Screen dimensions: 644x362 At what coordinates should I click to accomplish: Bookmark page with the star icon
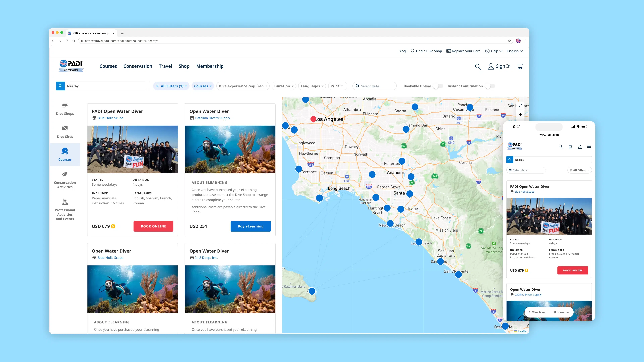[509, 41]
